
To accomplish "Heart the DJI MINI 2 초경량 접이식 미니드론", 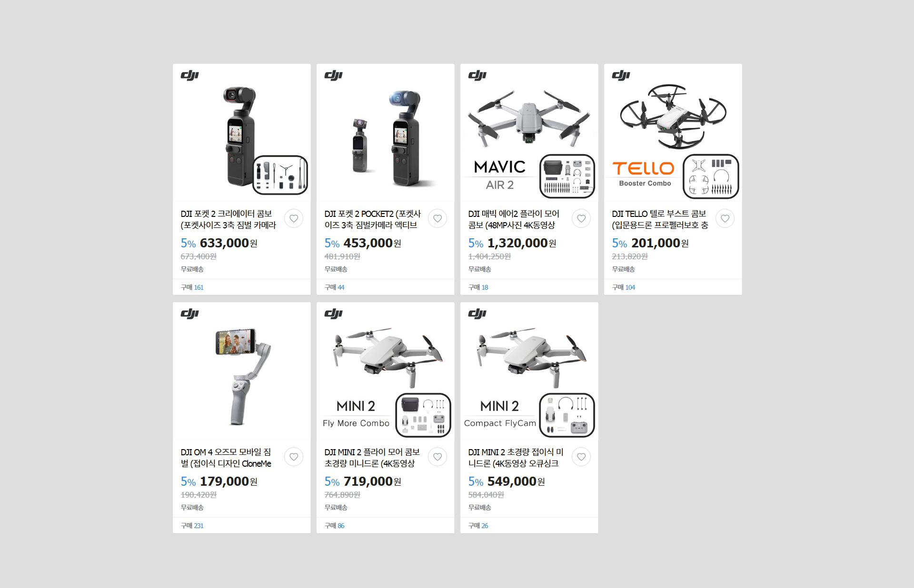I will [581, 457].
